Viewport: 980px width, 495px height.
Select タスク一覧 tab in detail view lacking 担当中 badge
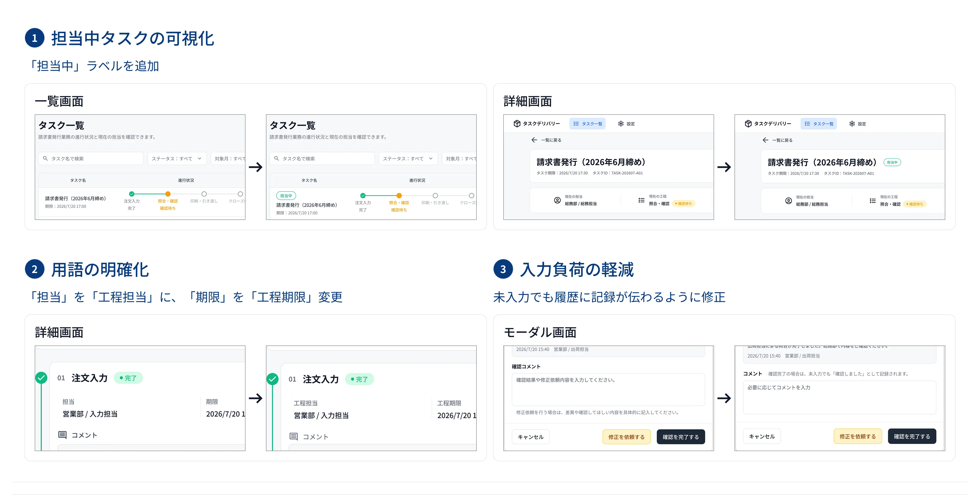[x=587, y=124]
